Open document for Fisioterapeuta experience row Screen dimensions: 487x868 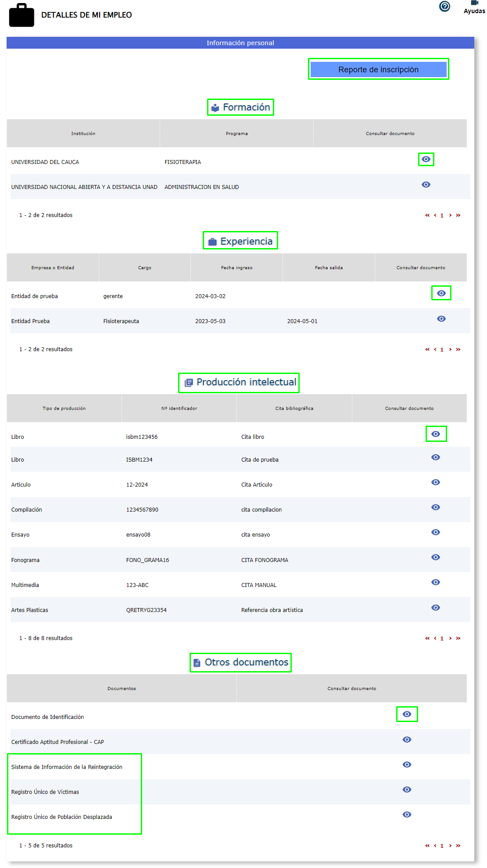click(x=441, y=319)
